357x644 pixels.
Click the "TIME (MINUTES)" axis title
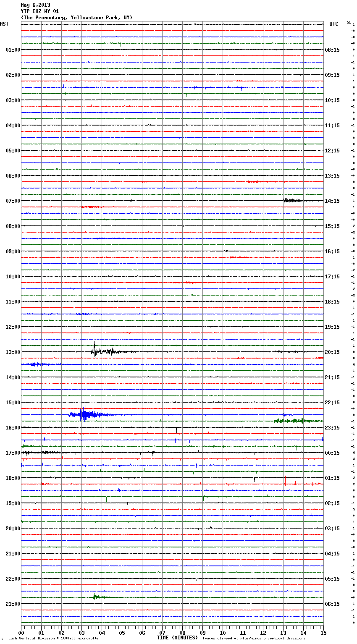point(177,638)
